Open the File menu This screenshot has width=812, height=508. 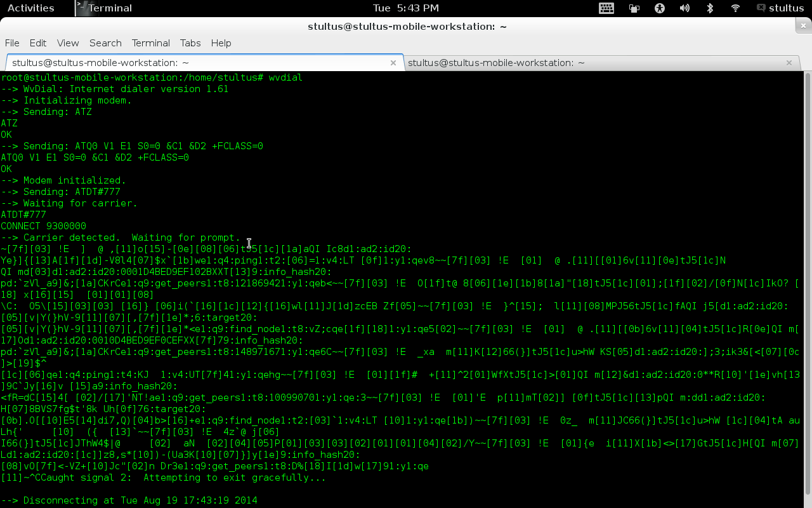(12, 43)
